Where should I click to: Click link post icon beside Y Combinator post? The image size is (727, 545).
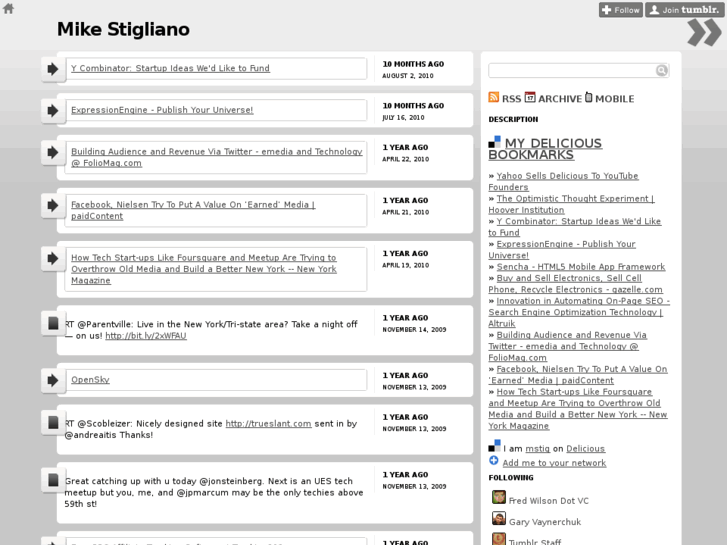click(53, 69)
